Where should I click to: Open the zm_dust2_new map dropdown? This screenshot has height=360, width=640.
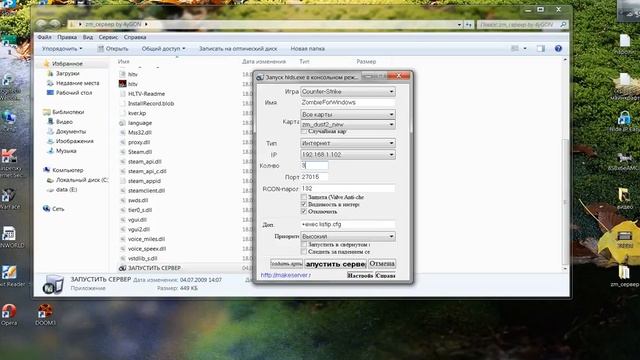(x=348, y=124)
